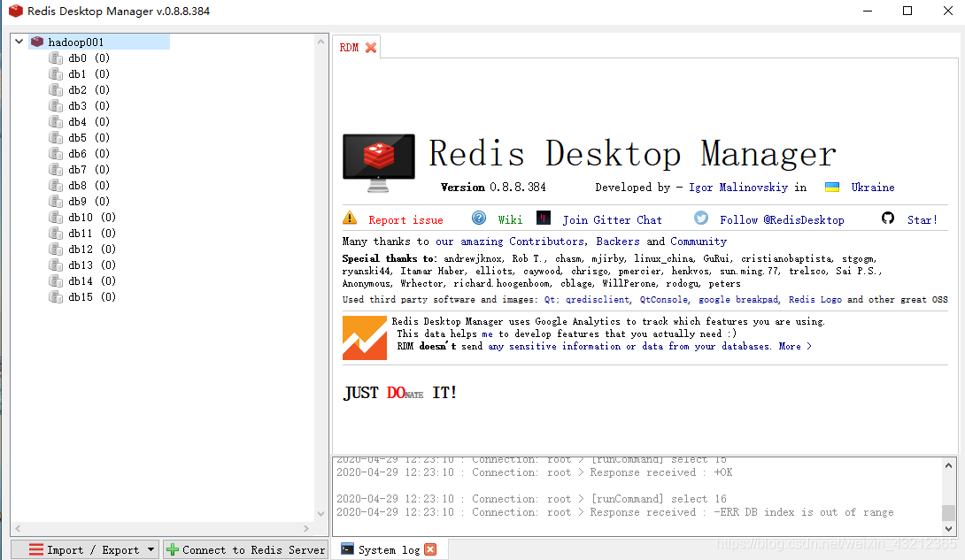The image size is (965, 560).
Task: Click the db5 database icon
Action: 56,138
